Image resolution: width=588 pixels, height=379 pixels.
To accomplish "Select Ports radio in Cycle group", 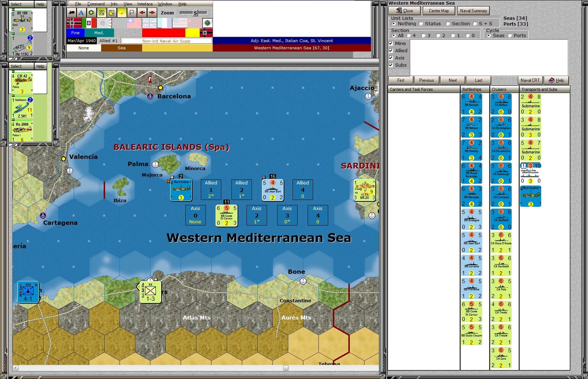I will tap(510, 36).
